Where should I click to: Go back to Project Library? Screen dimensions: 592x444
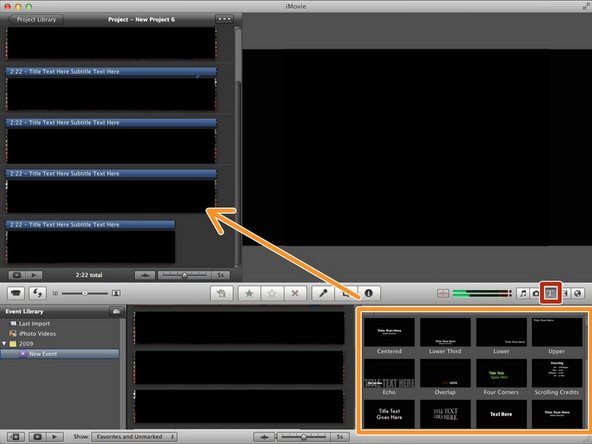(x=35, y=19)
